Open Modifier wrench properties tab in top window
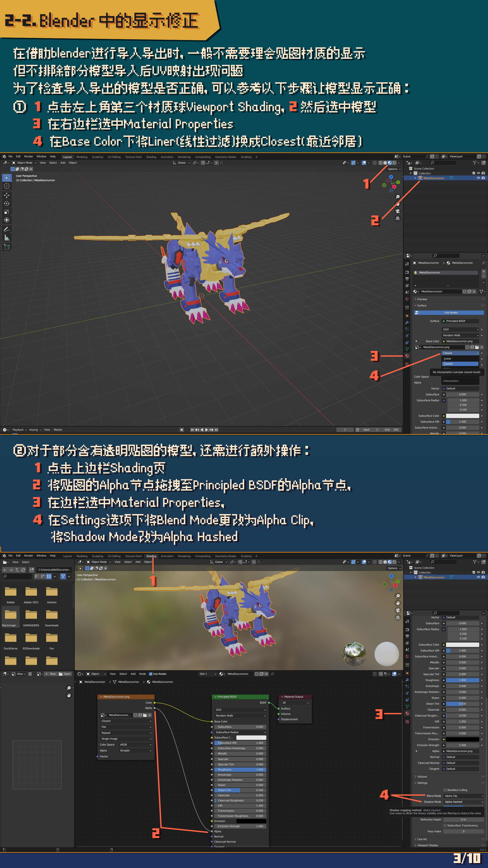 (407, 323)
